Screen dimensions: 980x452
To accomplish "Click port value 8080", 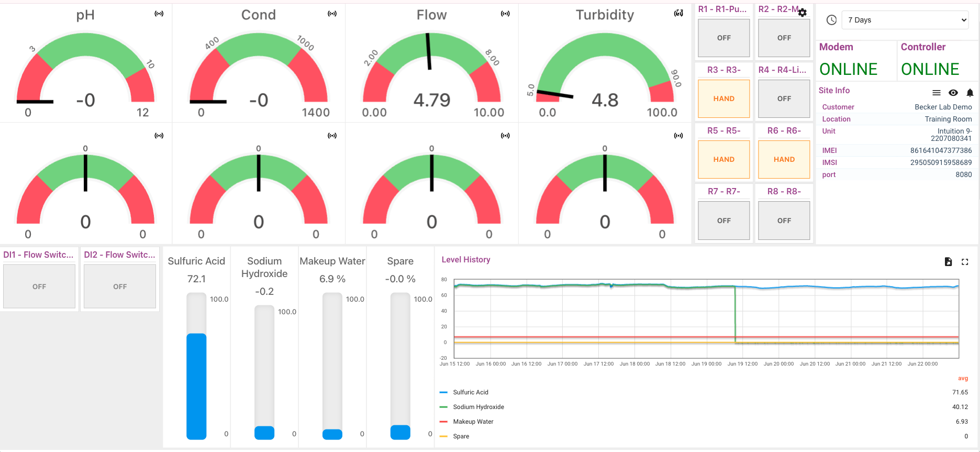I will pyautogui.click(x=964, y=174).
